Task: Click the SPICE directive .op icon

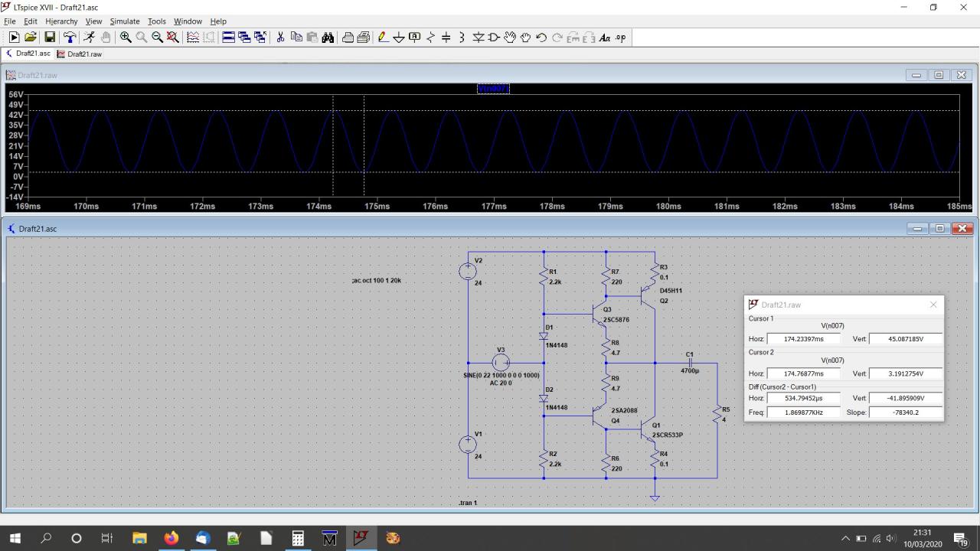Action: (620, 37)
